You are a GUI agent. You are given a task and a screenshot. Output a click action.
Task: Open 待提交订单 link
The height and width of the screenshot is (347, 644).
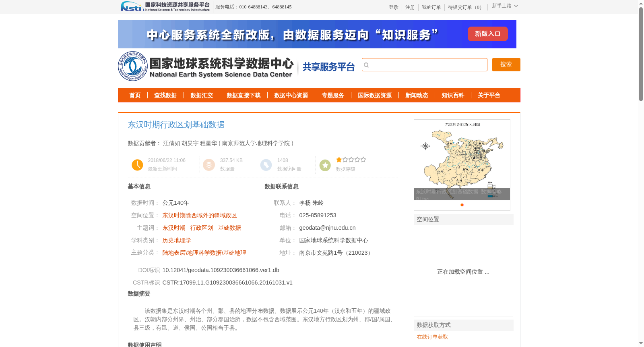click(x=466, y=7)
